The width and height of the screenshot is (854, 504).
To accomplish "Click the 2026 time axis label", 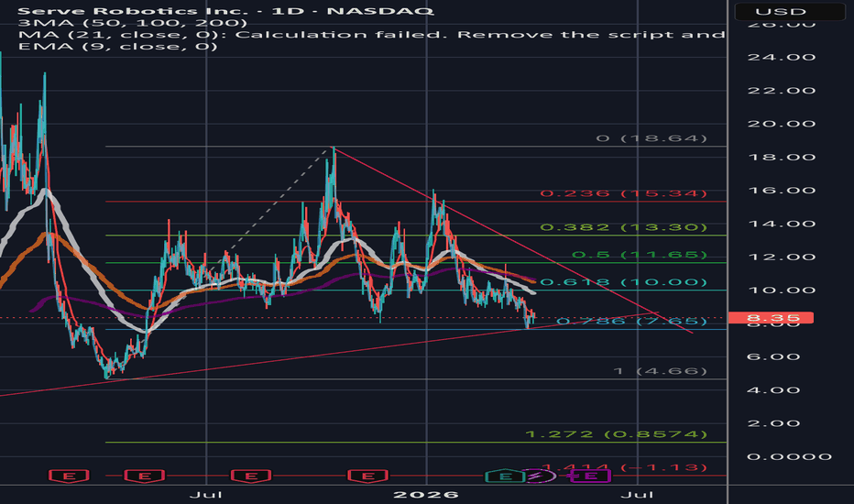I will pyautogui.click(x=426, y=495).
